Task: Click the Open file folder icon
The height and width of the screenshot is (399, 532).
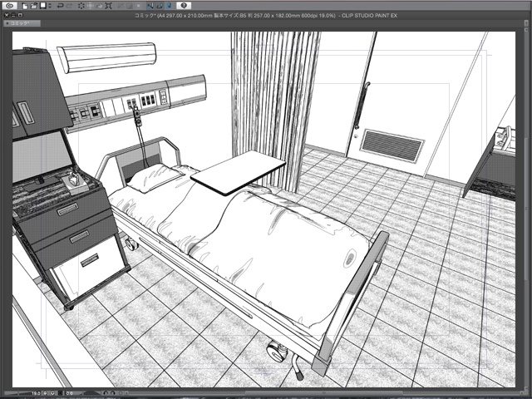Action: click(34, 6)
